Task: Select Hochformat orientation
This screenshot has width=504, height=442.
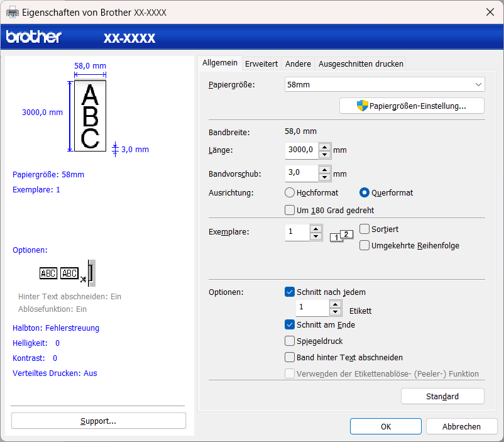Action: pos(290,192)
